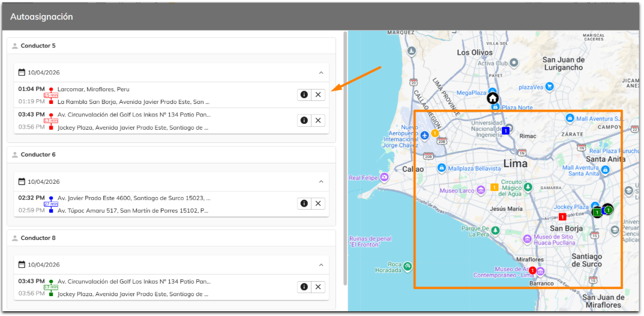Click the 15 min duration label

click(51, 96)
